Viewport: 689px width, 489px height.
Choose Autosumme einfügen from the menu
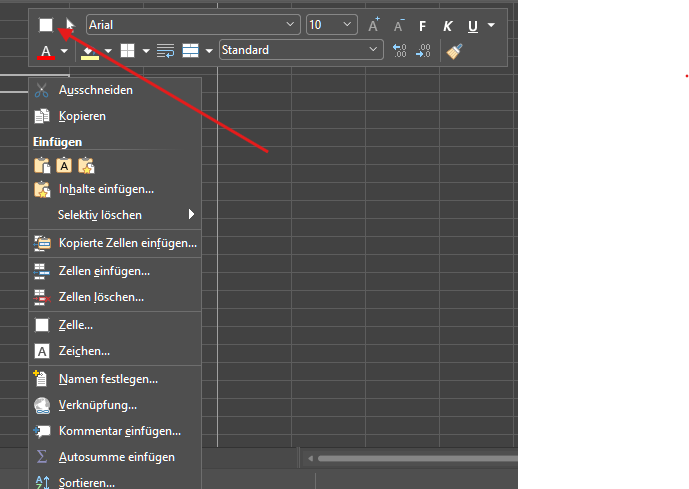[x=115, y=457]
